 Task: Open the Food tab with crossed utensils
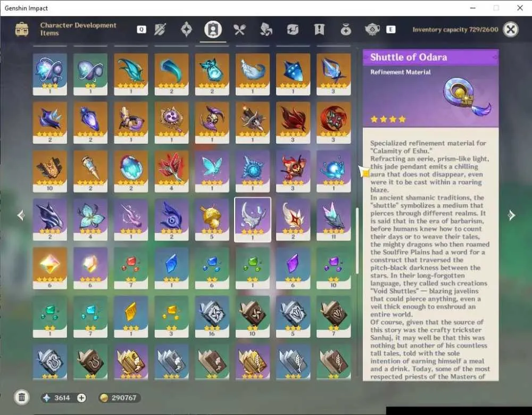239,29
